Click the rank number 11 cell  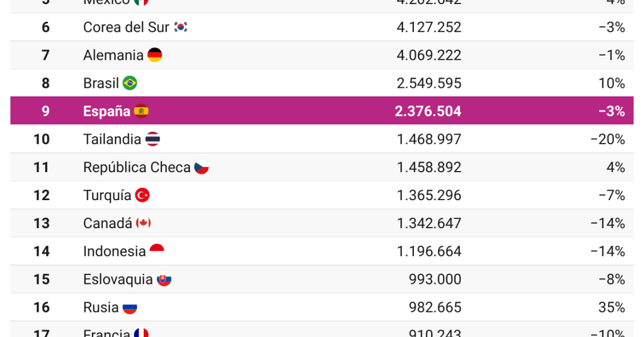tap(42, 167)
